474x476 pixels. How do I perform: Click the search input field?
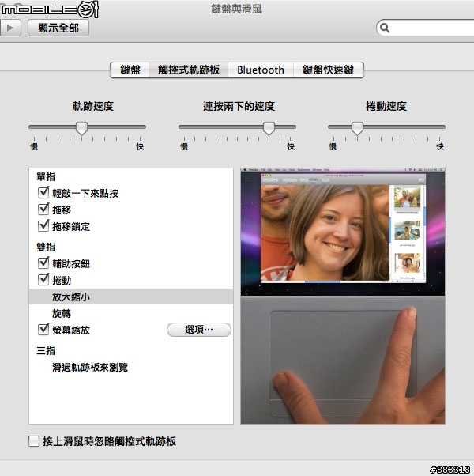pyautogui.click(x=425, y=28)
